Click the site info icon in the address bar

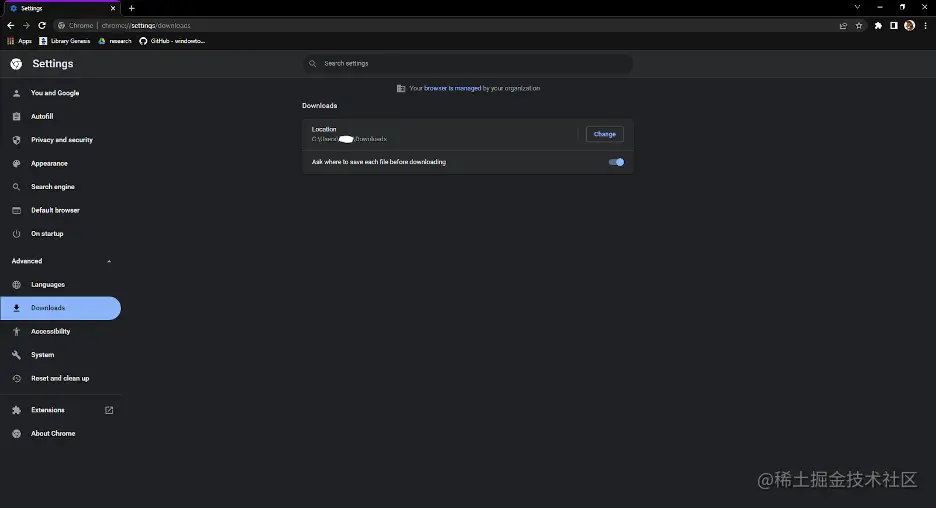(61, 26)
